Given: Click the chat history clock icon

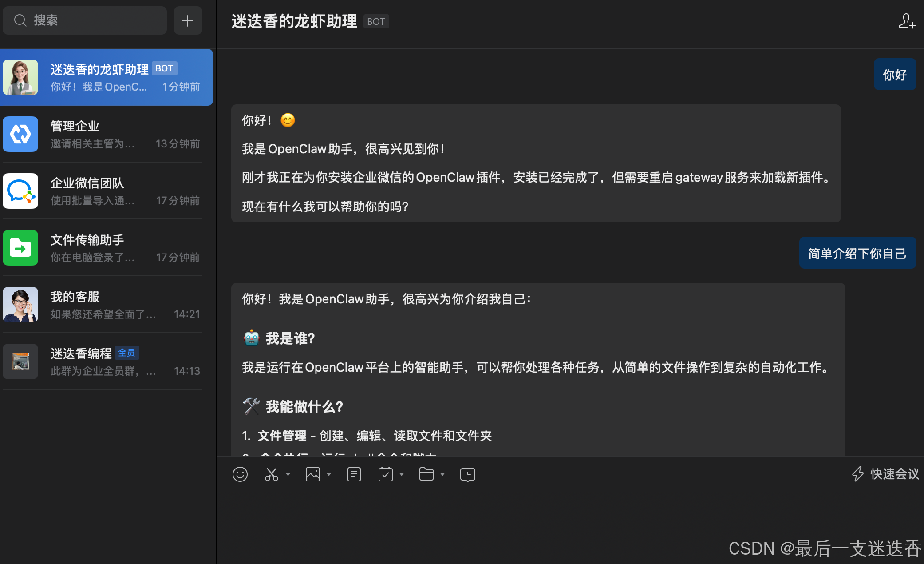Looking at the screenshot, I should pyautogui.click(x=468, y=475).
